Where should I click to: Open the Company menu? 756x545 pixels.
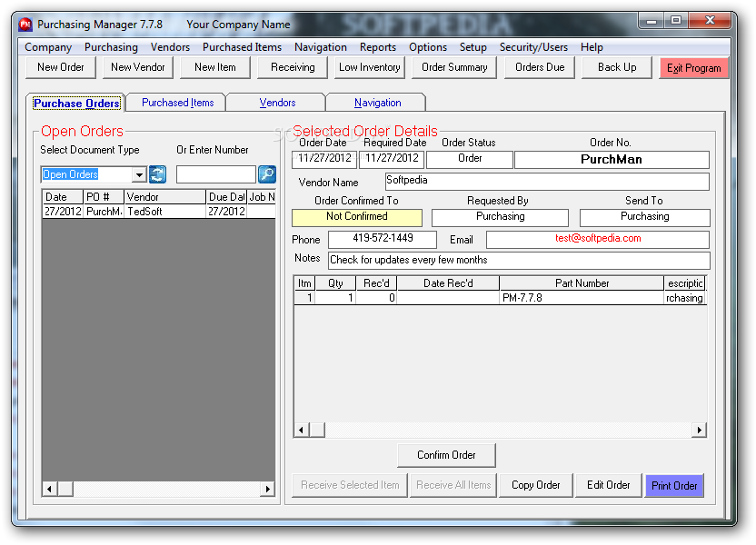(x=48, y=47)
